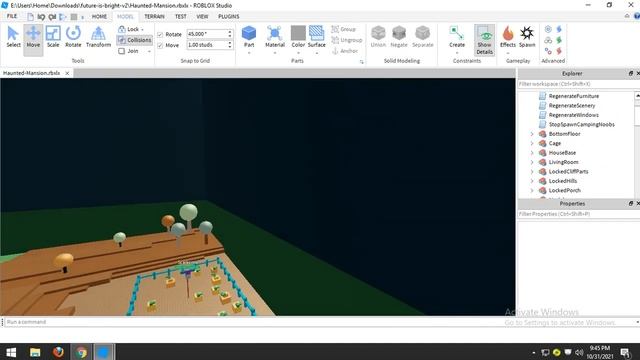Select the StopSpawnCampingNoobs script
Image resolution: width=640 pixels, height=360 pixels.
tap(581, 124)
